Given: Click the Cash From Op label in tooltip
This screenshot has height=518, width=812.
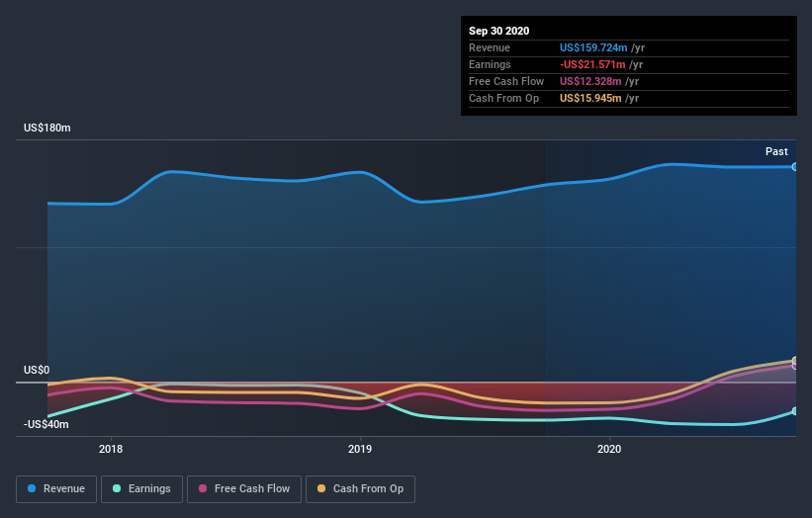Looking at the screenshot, I should [x=503, y=98].
